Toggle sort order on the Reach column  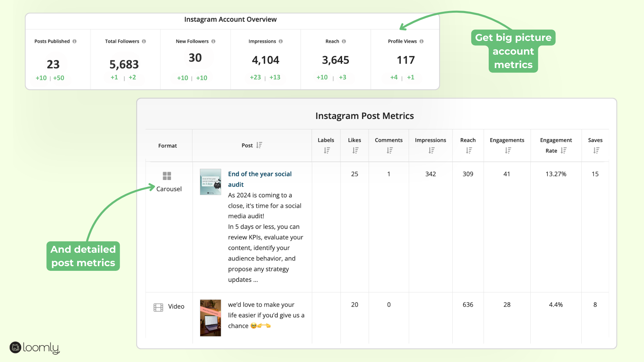pos(468,150)
